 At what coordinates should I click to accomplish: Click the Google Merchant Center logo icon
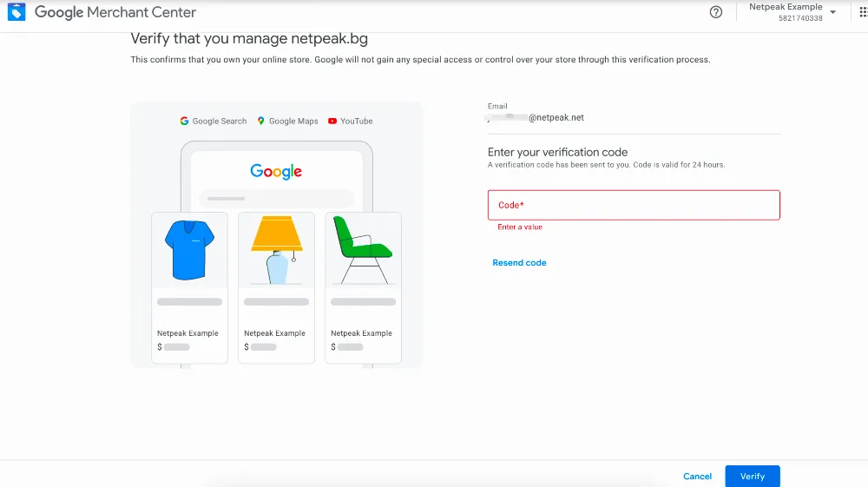tap(16, 11)
